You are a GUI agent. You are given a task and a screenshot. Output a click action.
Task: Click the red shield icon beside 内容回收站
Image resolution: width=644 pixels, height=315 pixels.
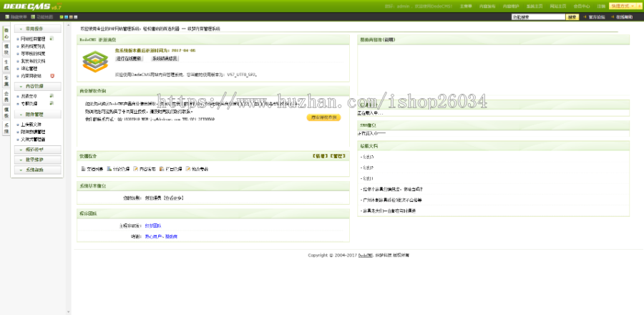52,76
